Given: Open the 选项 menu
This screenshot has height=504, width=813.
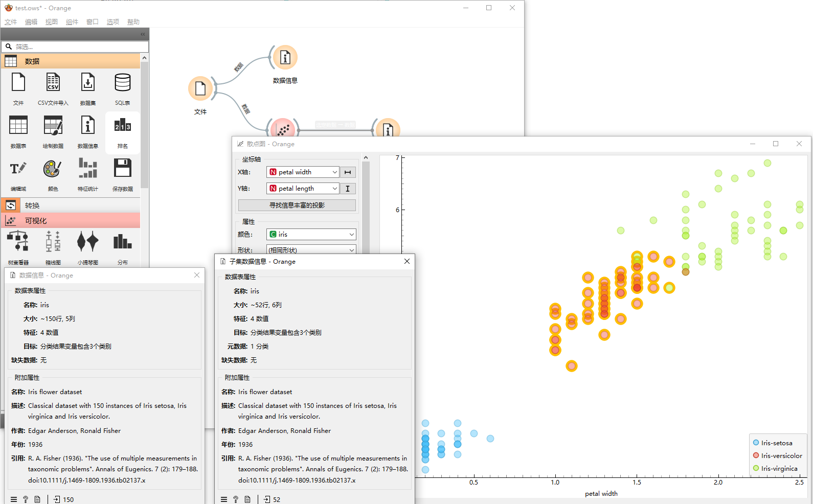Looking at the screenshot, I should tap(113, 22).
